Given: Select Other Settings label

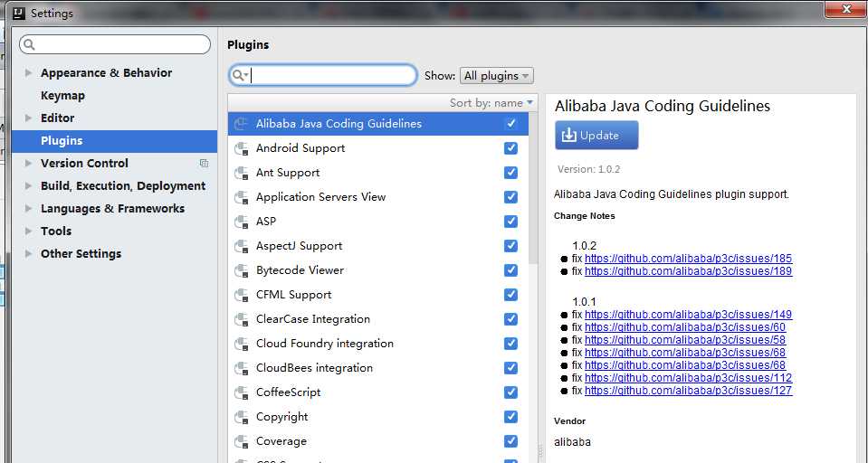Looking at the screenshot, I should (81, 254).
